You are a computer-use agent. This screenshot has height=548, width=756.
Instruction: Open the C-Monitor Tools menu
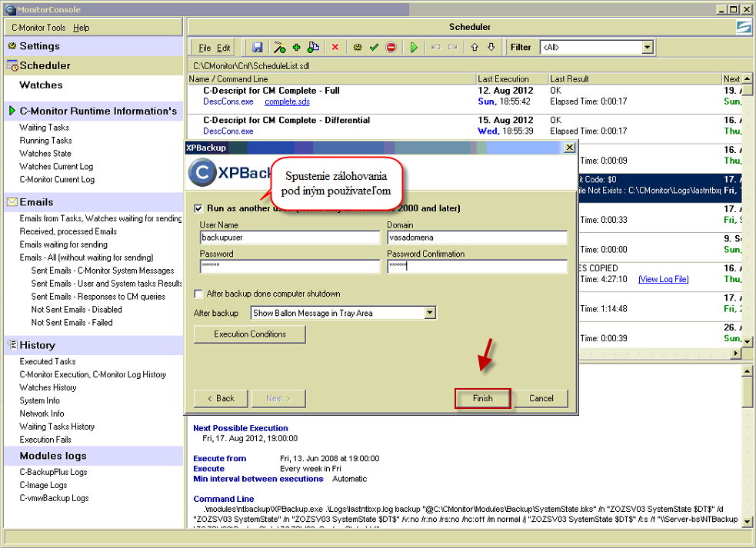[38, 28]
